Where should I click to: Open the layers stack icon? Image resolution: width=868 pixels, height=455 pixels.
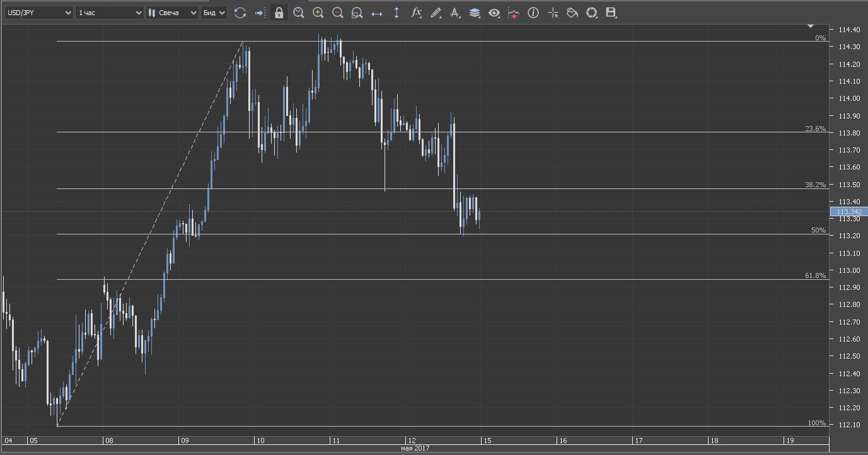pos(475,13)
